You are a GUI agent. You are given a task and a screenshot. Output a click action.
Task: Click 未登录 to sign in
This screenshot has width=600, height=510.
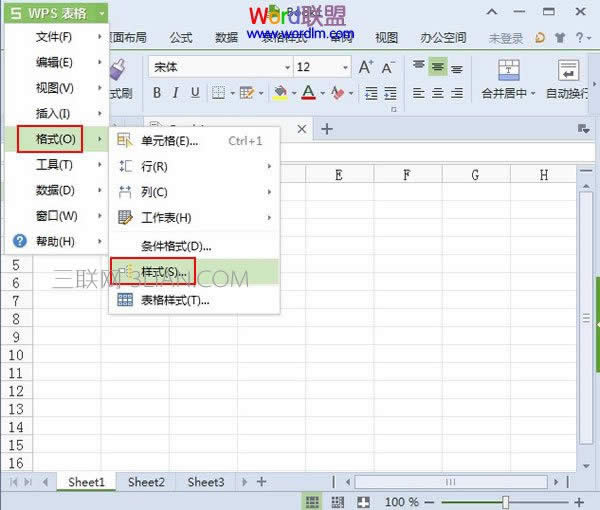coord(505,38)
